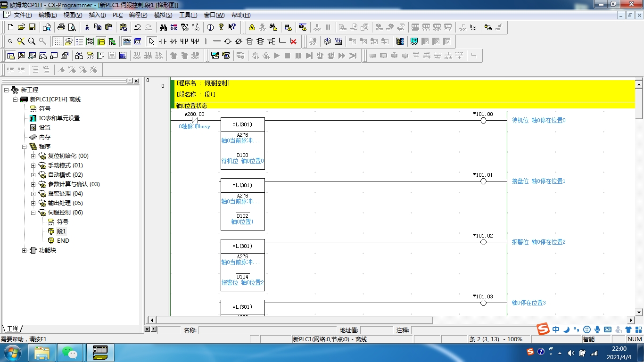The image size is (644, 362).
Task: Select 内存 in the project tree
Action: coord(44,137)
